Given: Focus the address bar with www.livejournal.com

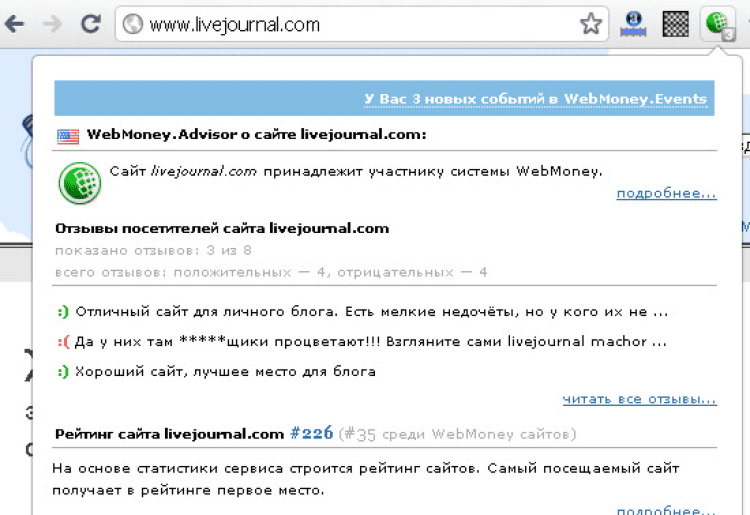Looking at the screenshot, I should pos(362,24).
